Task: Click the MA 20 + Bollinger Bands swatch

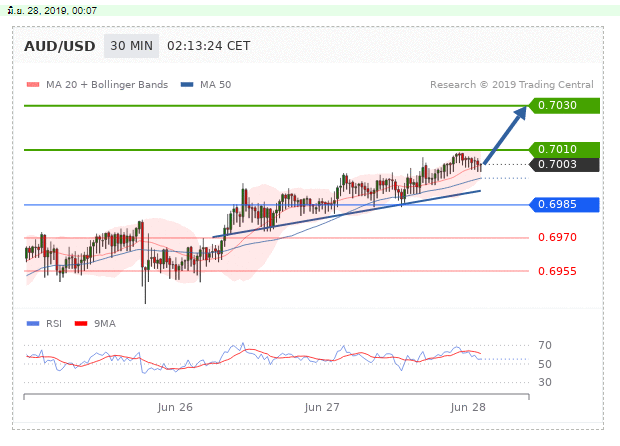Action: (x=33, y=85)
